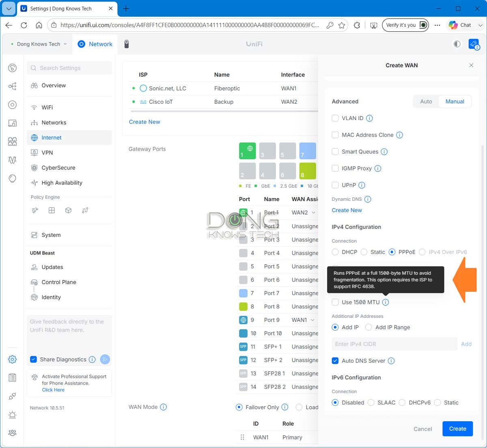Open the VPN settings section
The width and height of the screenshot is (487, 448).
[69, 153]
